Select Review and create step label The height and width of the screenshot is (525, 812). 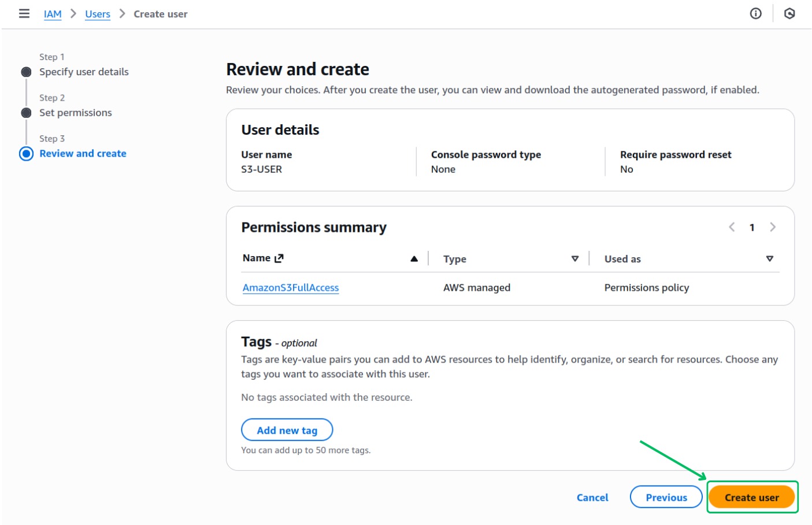[83, 154]
